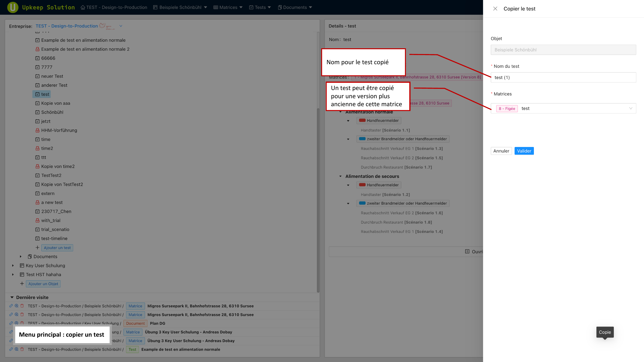Click the Upkeep Solution logo icon
Image resolution: width=644 pixels, height=362 pixels.
pyautogui.click(x=13, y=7)
